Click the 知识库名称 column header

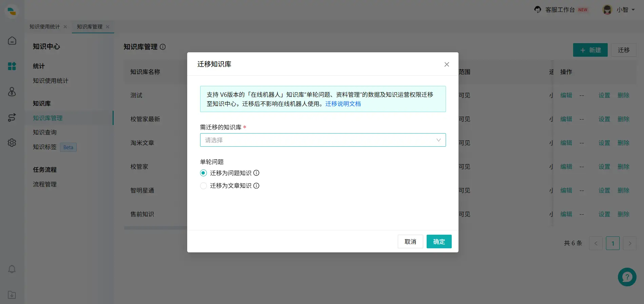point(145,72)
